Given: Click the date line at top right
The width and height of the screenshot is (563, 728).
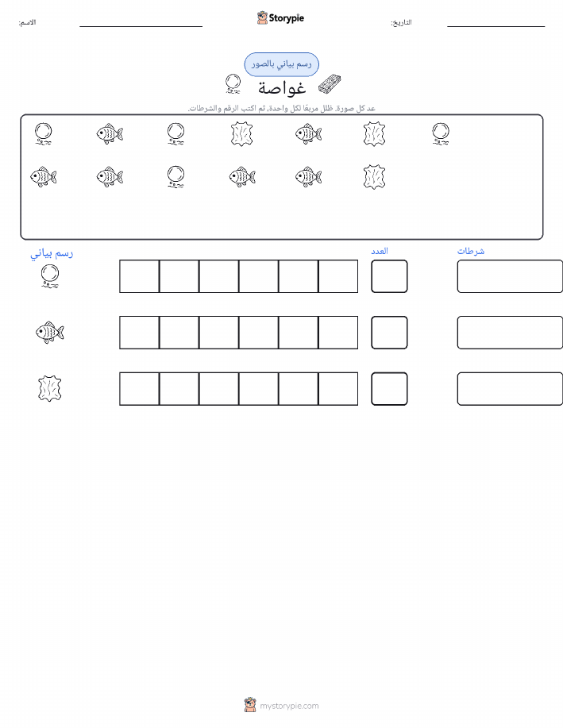Looking at the screenshot, I should pyautogui.click(x=496, y=26).
